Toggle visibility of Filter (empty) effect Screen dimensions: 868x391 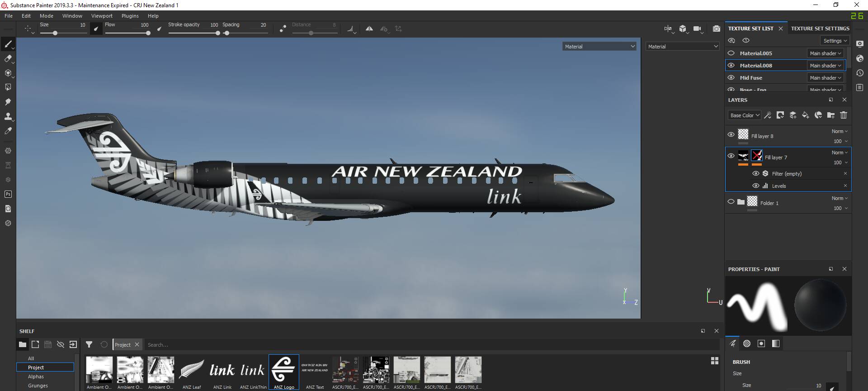click(756, 173)
